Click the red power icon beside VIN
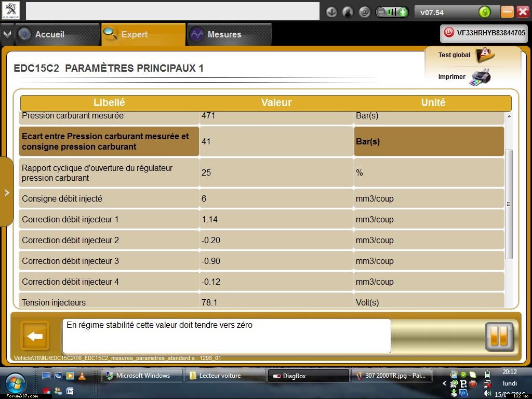Screen dimensions: 532x399 pos(449,33)
